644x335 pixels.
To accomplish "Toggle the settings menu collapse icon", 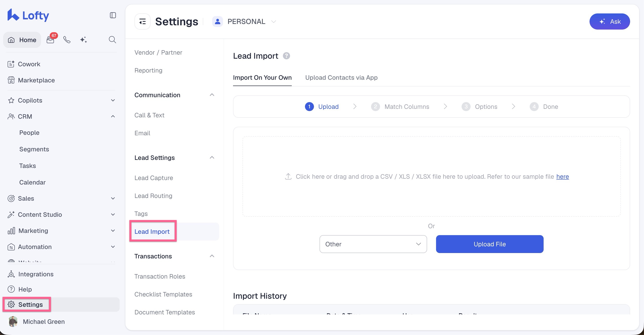I will 143,21.
